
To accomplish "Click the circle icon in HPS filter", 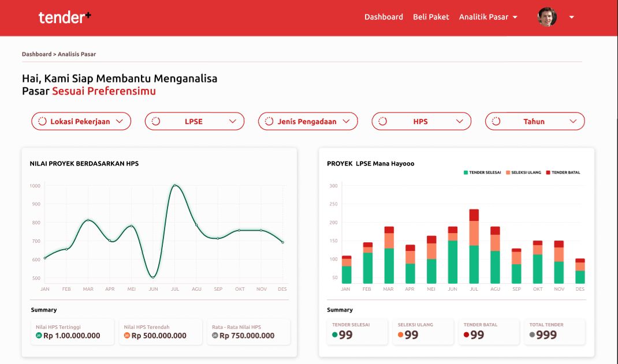I will coord(382,121).
